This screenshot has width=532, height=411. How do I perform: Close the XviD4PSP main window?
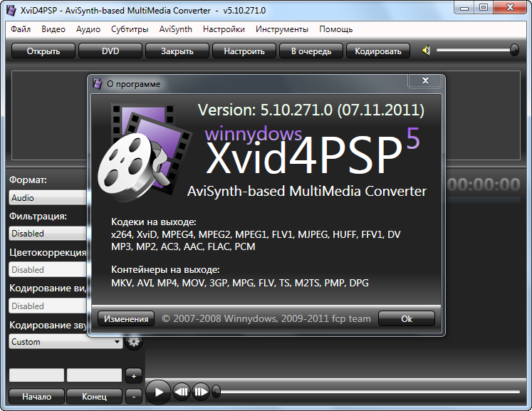[x=510, y=8]
